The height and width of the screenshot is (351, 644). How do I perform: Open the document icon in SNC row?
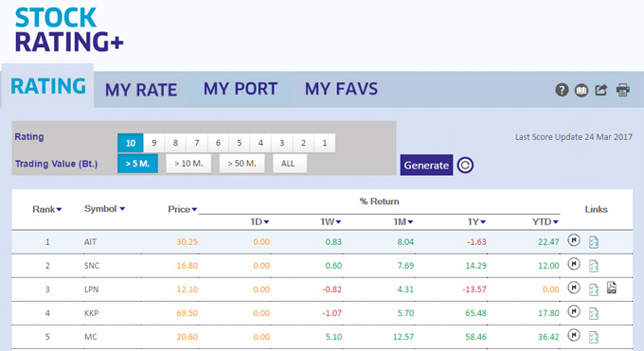click(594, 266)
